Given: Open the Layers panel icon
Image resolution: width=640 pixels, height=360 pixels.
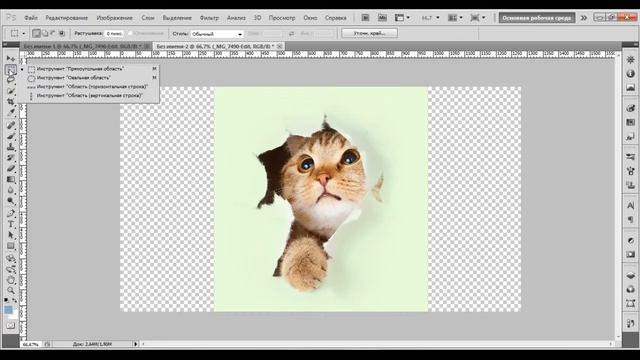Looking at the screenshot, I should pos(631,276).
